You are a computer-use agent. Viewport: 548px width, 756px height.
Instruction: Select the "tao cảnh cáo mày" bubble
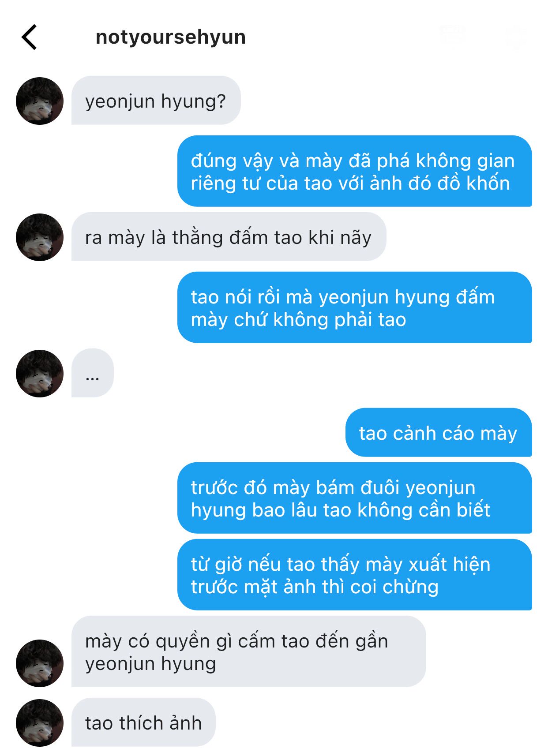click(x=439, y=432)
